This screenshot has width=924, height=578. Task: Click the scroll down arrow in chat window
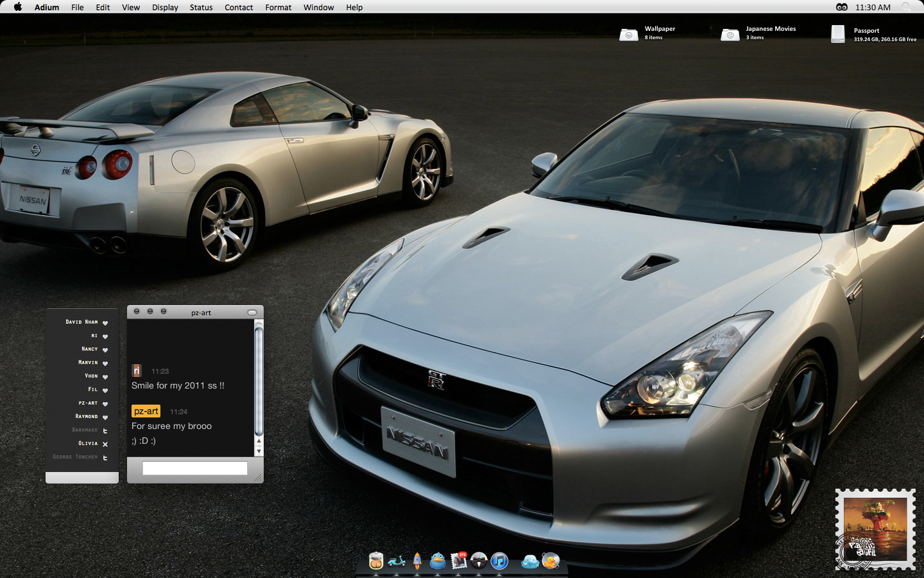click(259, 451)
